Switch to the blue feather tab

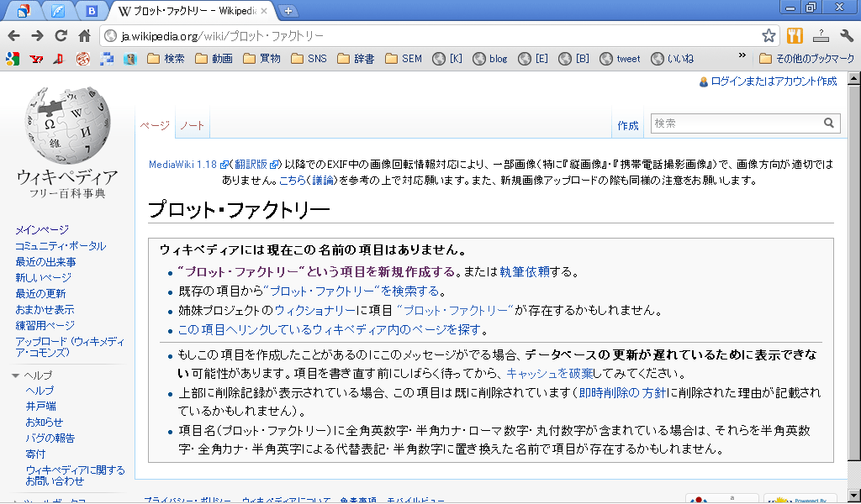click(x=58, y=10)
